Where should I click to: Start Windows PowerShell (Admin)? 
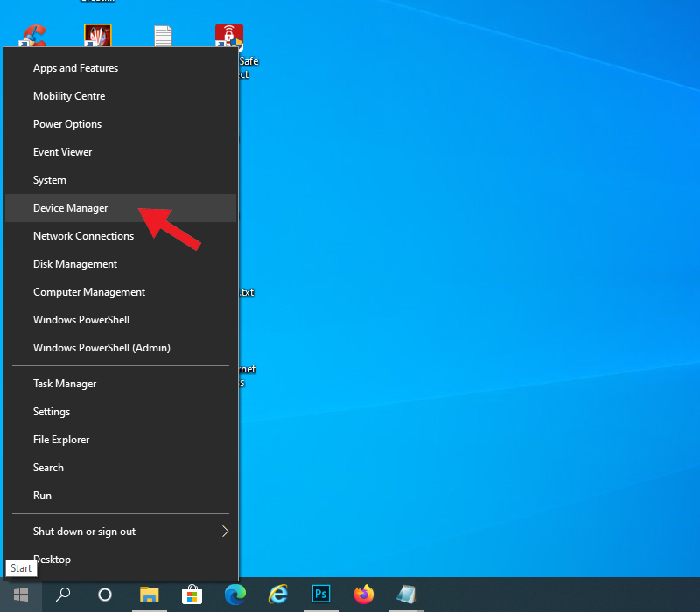121,348
